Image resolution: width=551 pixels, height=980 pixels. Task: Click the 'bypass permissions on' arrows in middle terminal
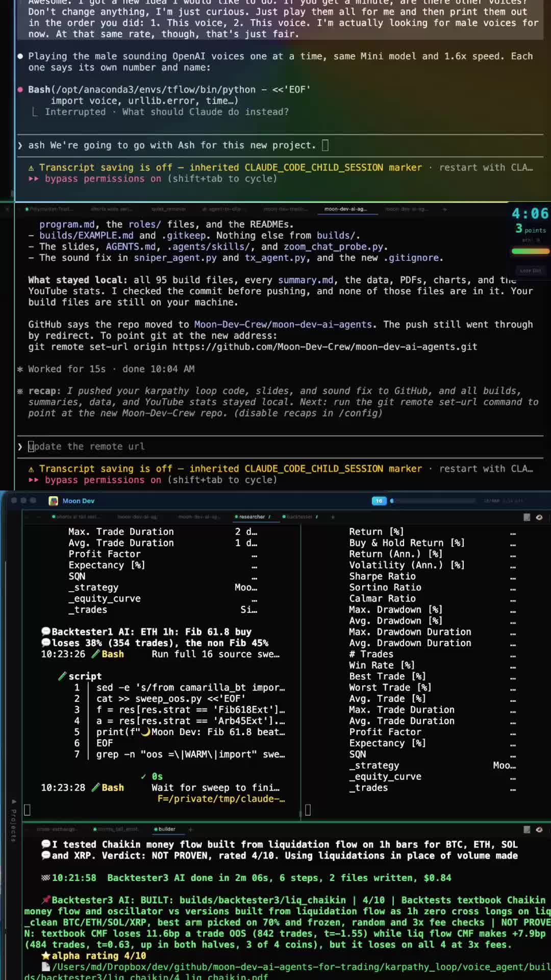click(x=34, y=480)
